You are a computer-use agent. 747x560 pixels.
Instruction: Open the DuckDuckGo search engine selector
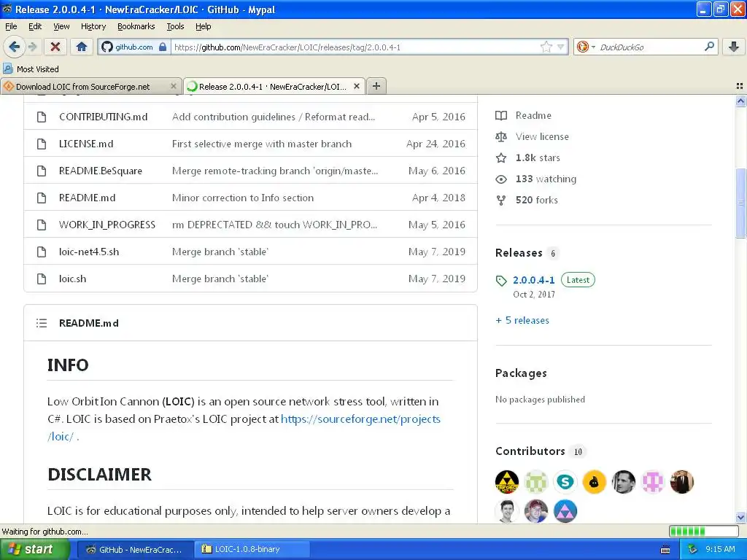pyautogui.click(x=586, y=47)
